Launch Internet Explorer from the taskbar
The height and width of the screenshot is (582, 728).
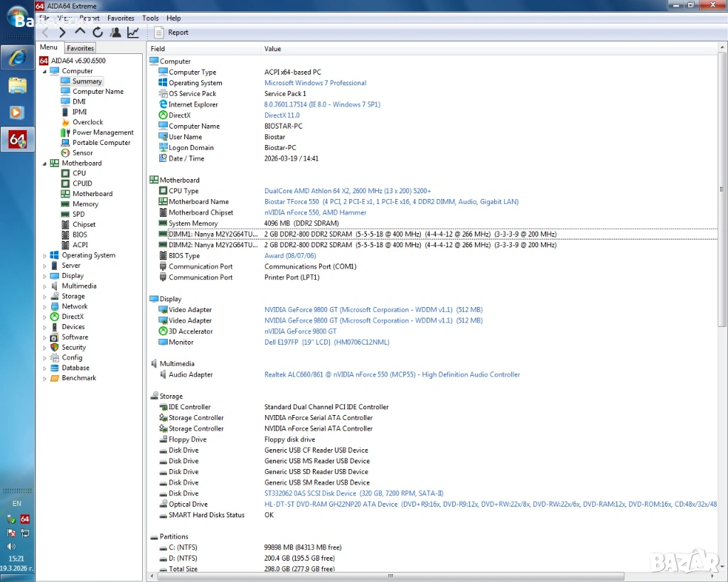[17, 57]
